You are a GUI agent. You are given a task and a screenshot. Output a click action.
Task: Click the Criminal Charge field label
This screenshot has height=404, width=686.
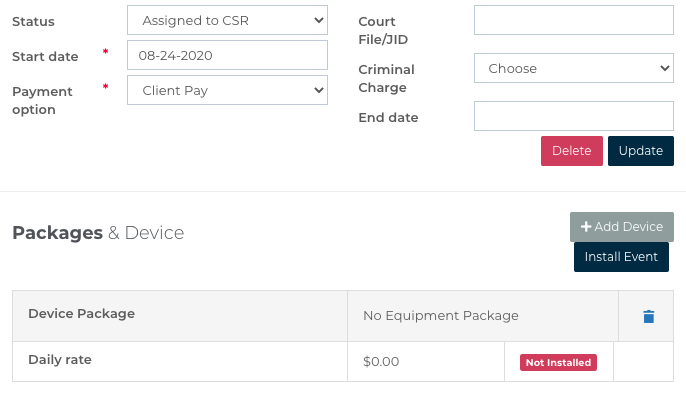[386, 78]
